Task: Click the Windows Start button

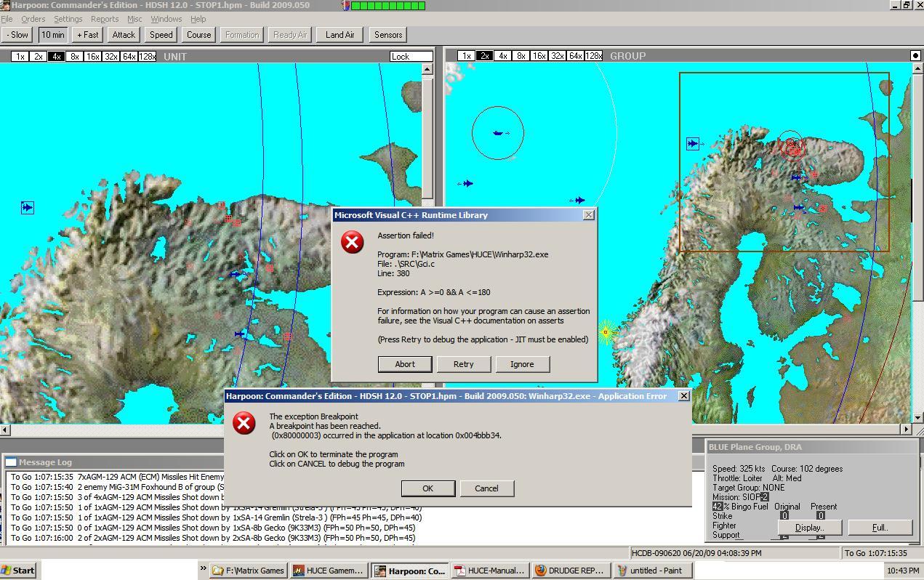Action: [x=19, y=571]
